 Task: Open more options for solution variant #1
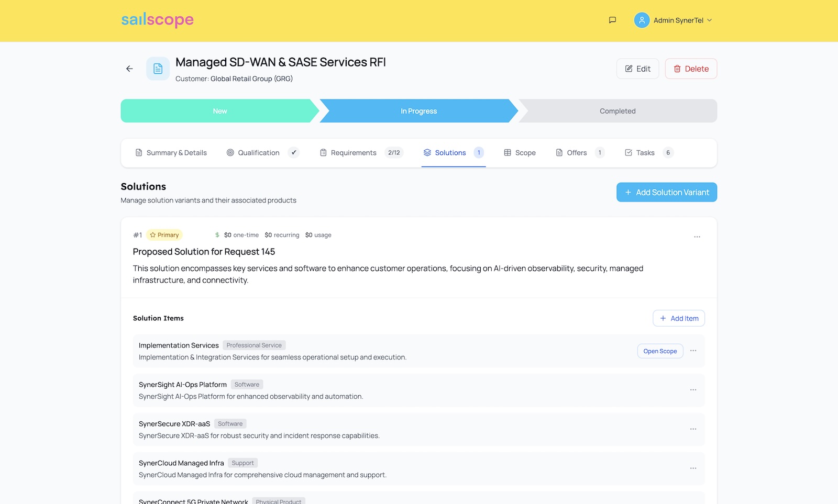[697, 237]
